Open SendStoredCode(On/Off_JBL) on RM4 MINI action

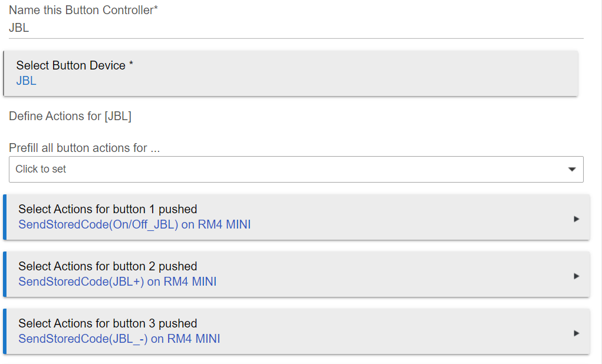134,224
